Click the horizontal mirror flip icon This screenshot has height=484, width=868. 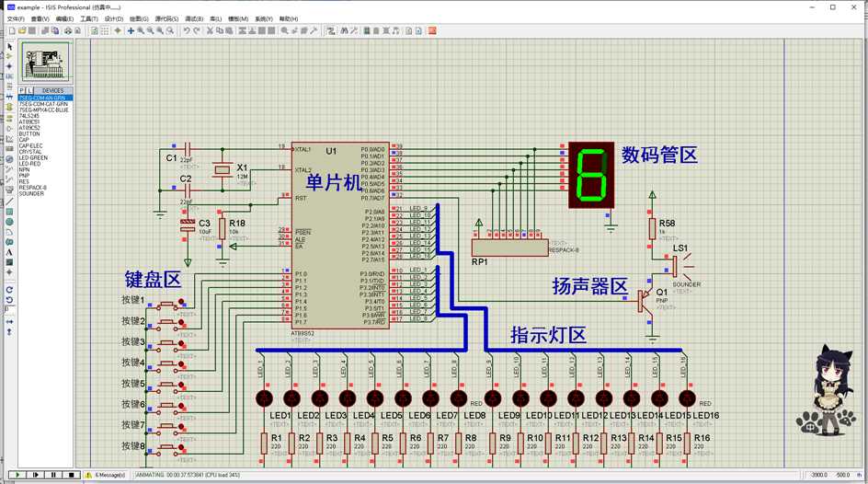9,321
